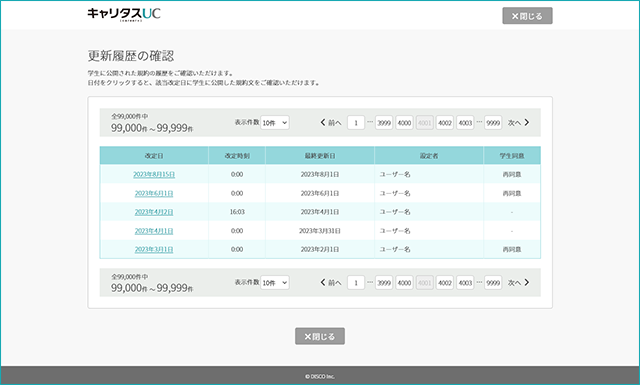Click the 更新履歴の確認 heading
Image resolution: width=640 pixels, height=385 pixels.
tap(131, 56)
